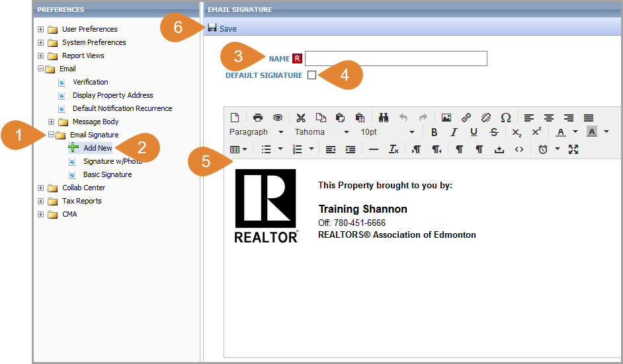Check the Default Signature checkbox

coord(312,75)
